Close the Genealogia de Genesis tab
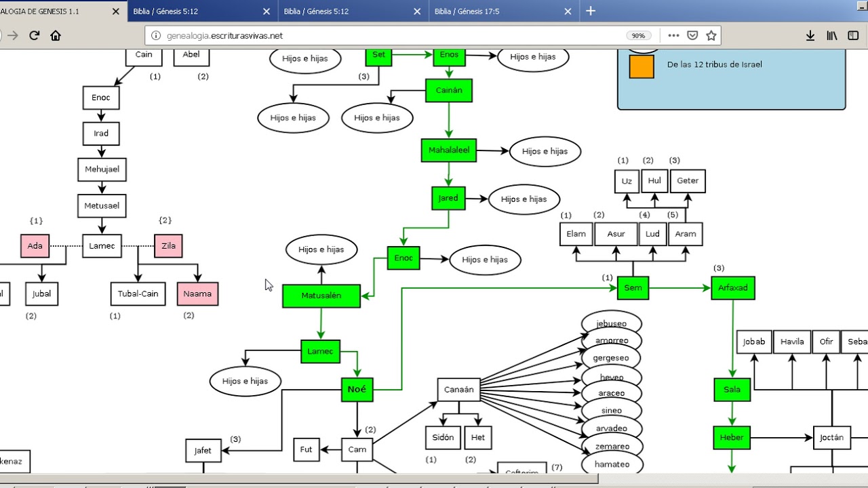This screenshot has height=488, width=868. coord(115,12)
